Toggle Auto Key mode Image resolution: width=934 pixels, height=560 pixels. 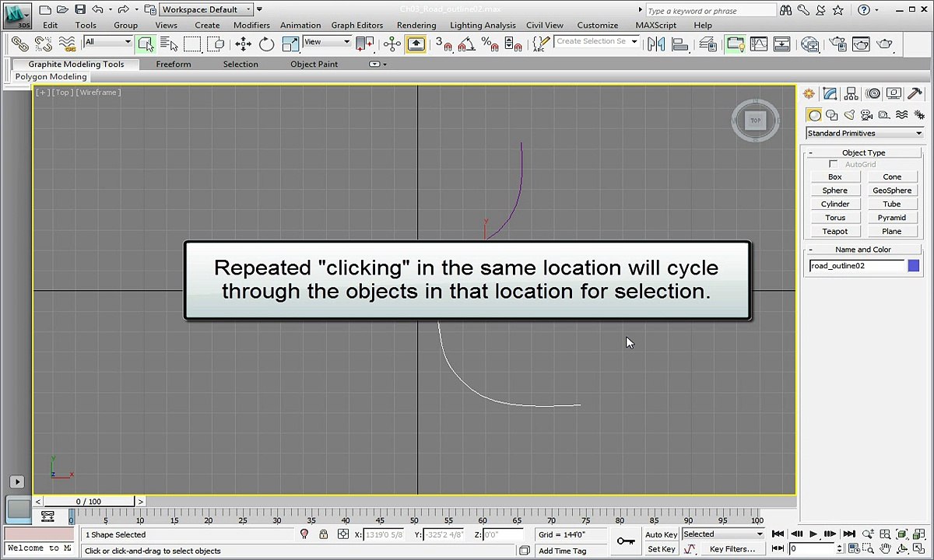(x=661, y=534)
